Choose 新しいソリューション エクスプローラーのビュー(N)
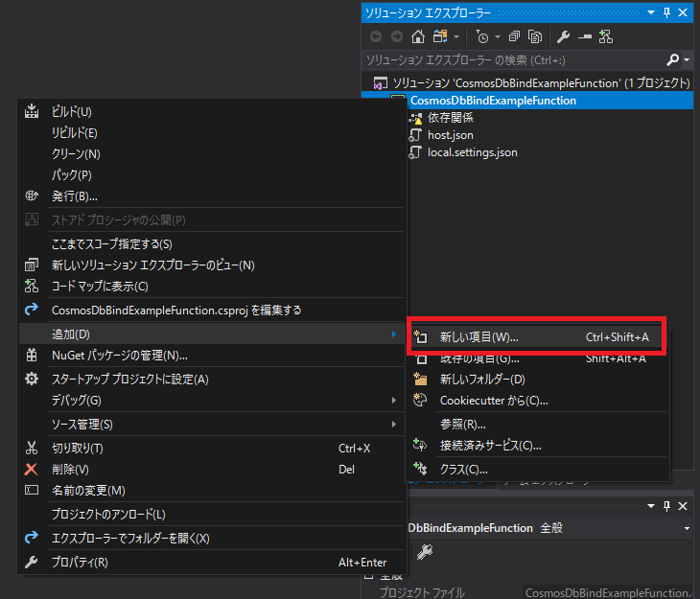The image size is (700, 599). (212, 265)
